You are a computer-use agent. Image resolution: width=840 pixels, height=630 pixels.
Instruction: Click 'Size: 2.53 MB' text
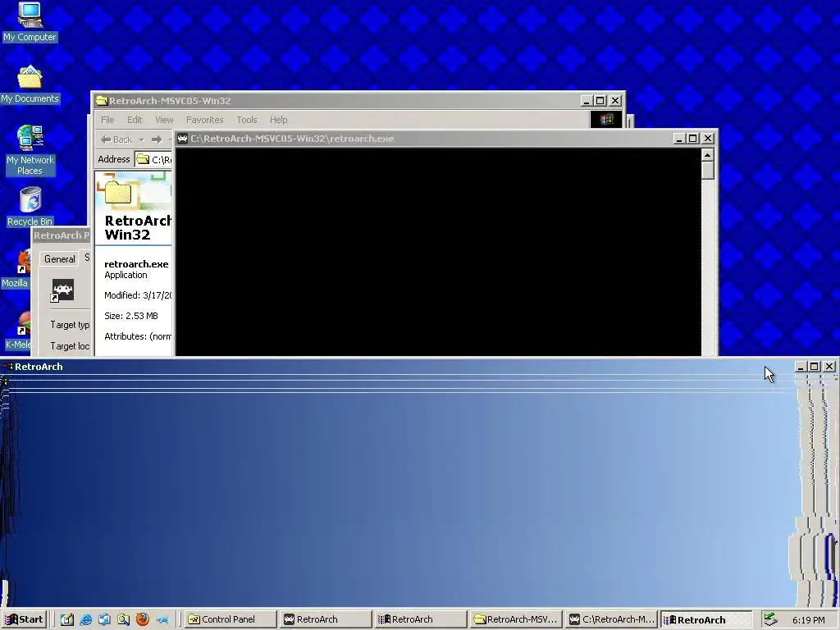pos(131,316)
